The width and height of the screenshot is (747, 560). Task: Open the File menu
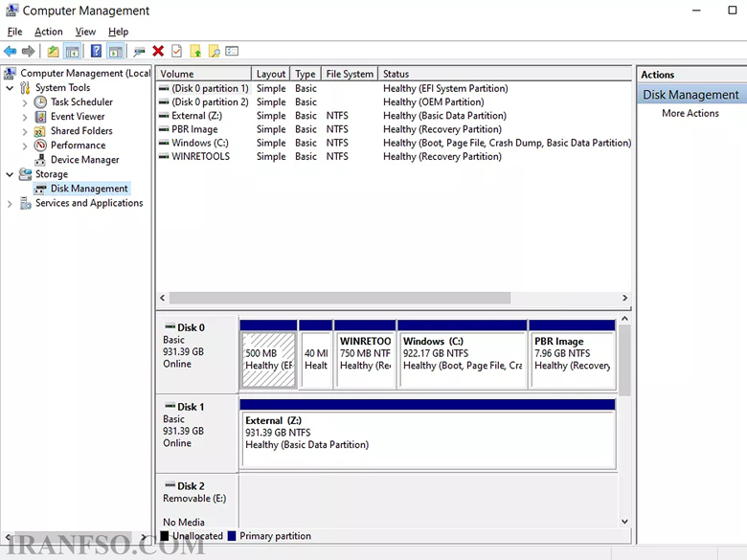click(x=14, y=32)
